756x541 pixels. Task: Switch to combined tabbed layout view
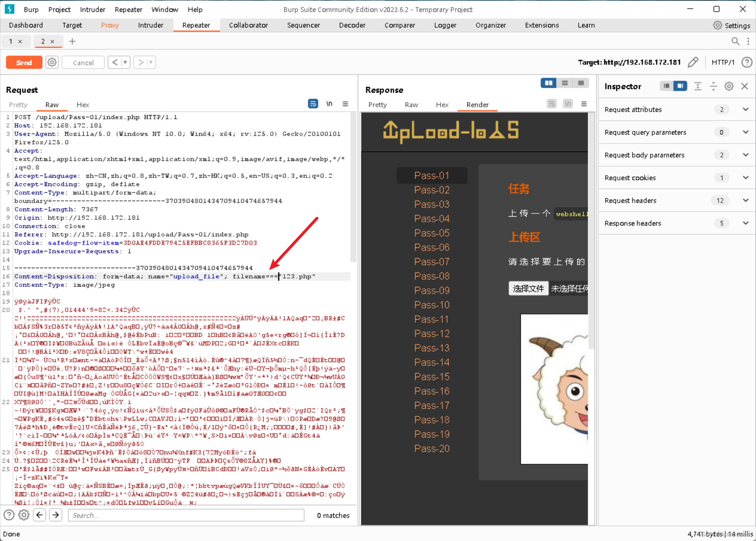pyautogui.click(x=581, y=83)
